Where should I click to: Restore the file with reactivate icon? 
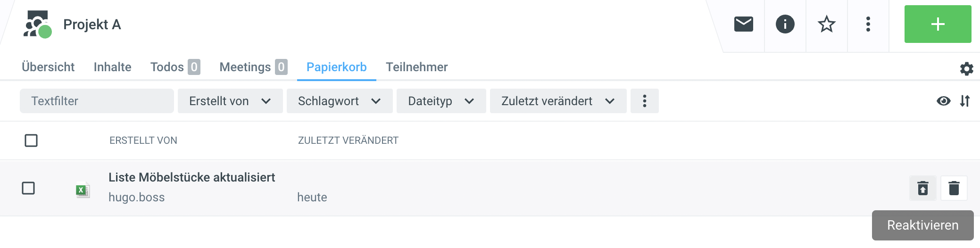click(923, 188)
